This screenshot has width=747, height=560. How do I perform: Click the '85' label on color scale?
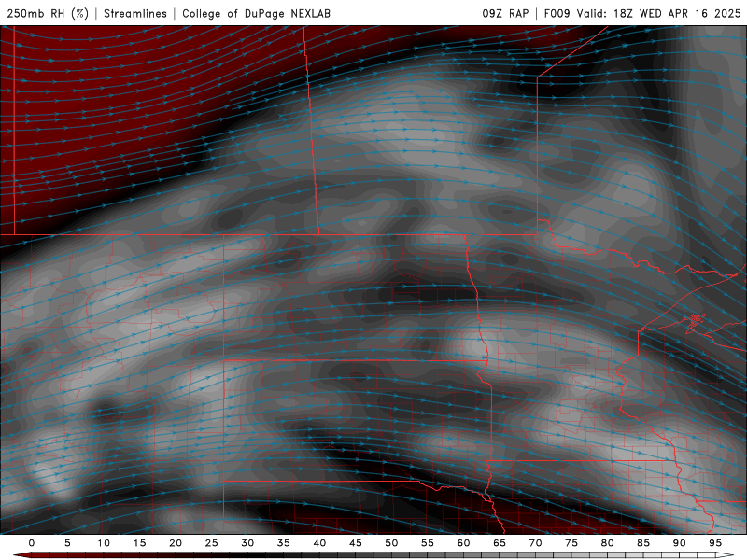[x=643, y=543]
